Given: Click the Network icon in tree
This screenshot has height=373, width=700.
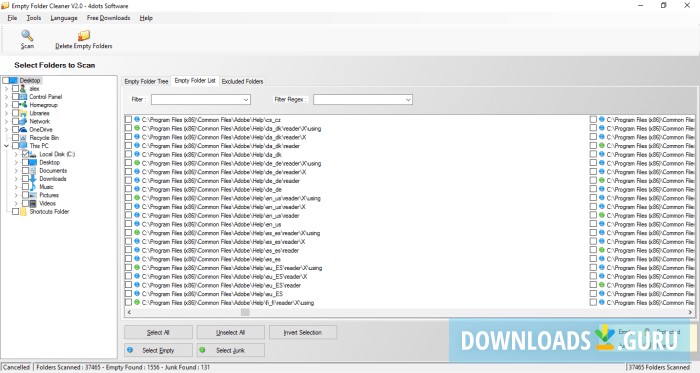Looking at the screenshot, I should coord(23,121).
